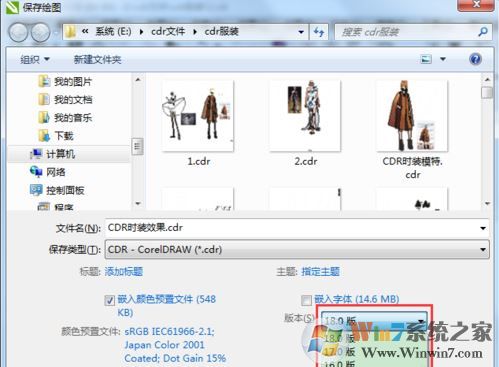Click the cdr服装 breadcrumb segment
The width and height of the screenshot is (499, 367).
(x=221, y=32)
